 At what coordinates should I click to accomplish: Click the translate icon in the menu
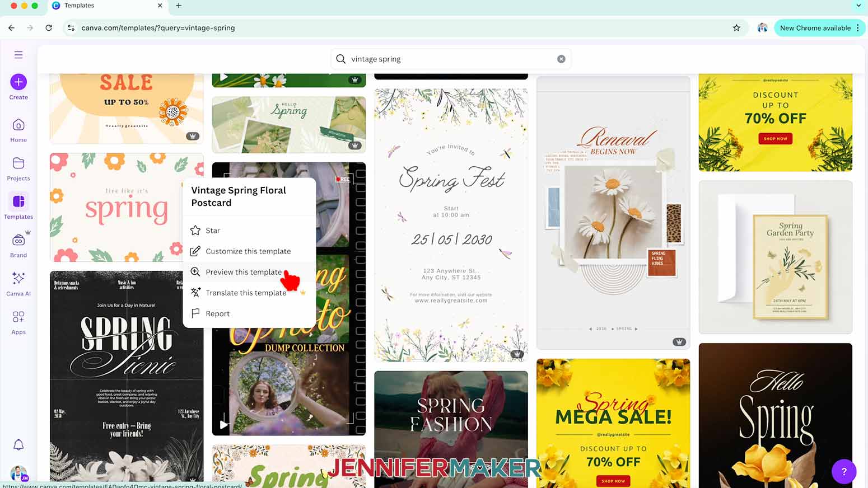click(195, 293)
